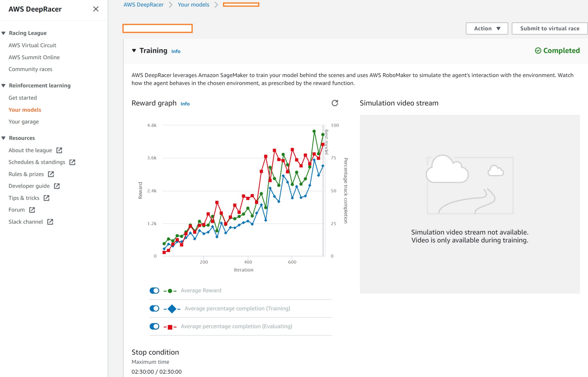Submit model to virtual race
588x377 pixels.
550,29
